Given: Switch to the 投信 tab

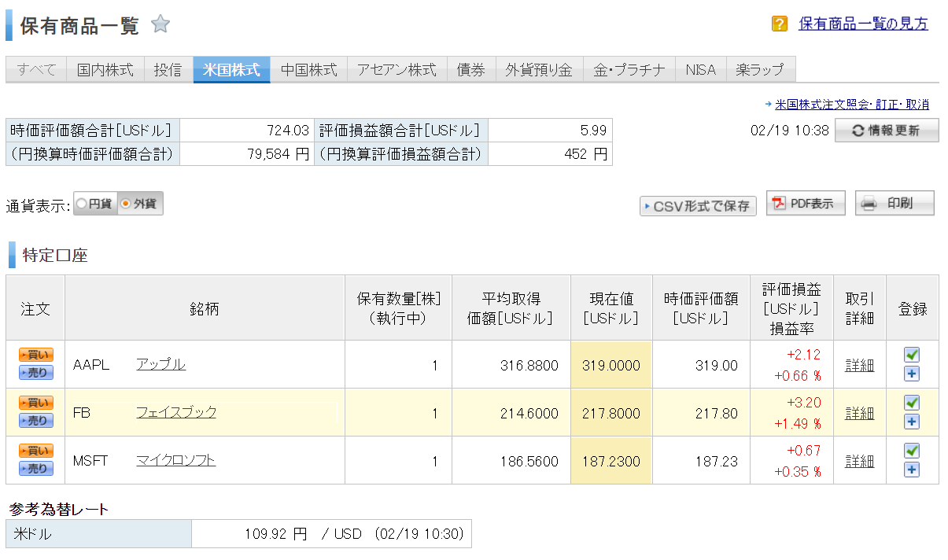Looking at the screenshot, I should tap(168, 70).
